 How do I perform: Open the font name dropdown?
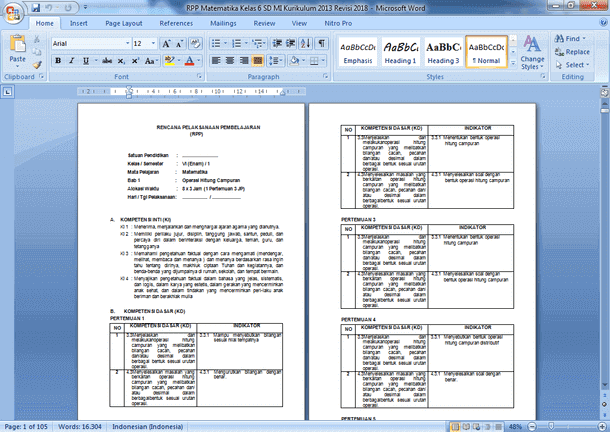click(x=127, y=44)
